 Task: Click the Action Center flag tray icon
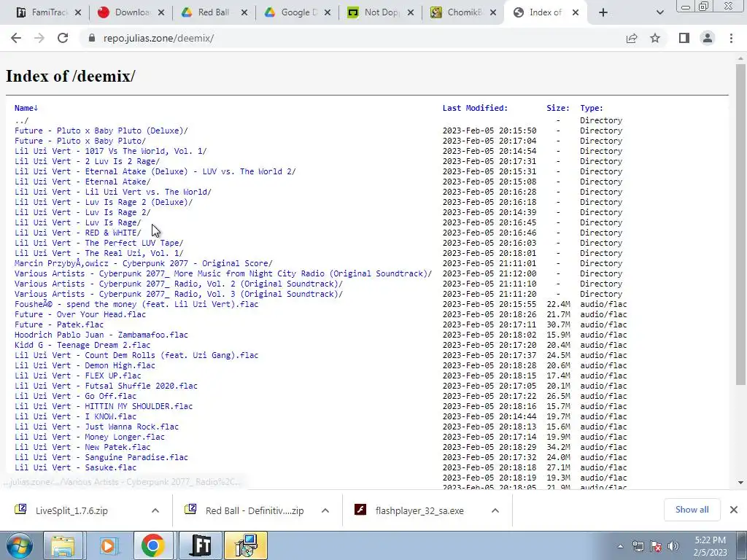coord(656,546)
